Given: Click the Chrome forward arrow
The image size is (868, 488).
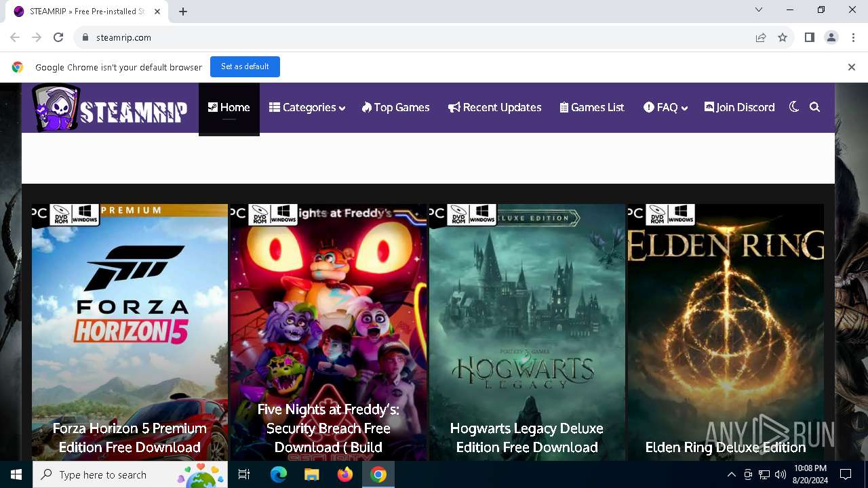Looking at the screenshot, I should (37, 37).
